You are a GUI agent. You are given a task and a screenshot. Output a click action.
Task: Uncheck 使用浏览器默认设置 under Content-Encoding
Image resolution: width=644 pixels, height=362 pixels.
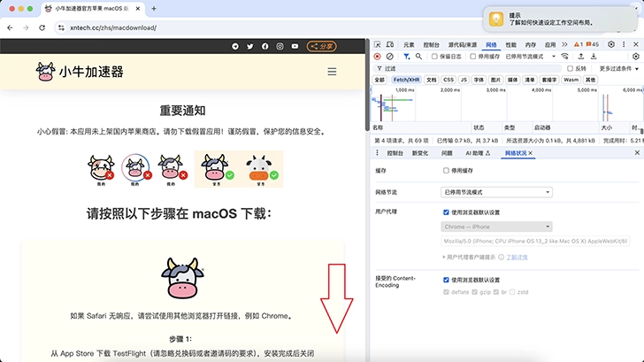[x=446, y=280]
